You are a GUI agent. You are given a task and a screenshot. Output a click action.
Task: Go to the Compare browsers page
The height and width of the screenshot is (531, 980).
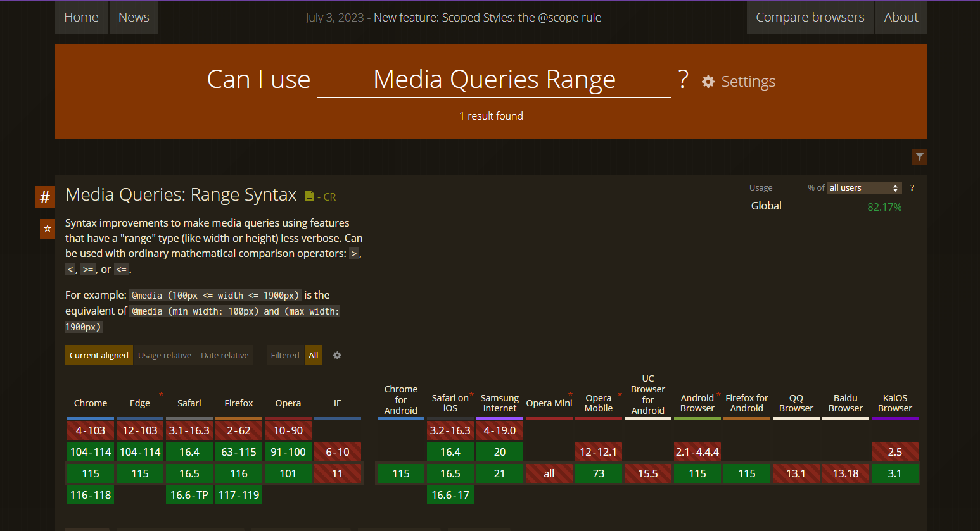click(x=810, y=17)
